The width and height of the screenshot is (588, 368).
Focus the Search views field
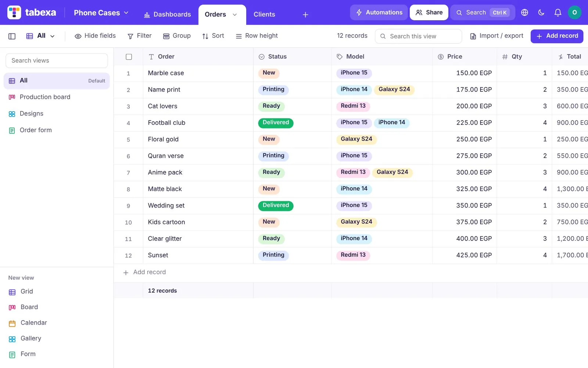pos(57,61)
